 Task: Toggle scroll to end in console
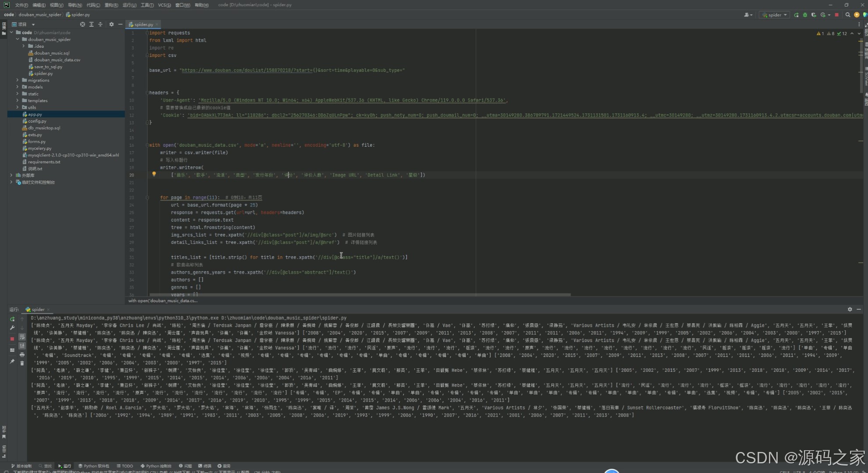tap(22, 346)
